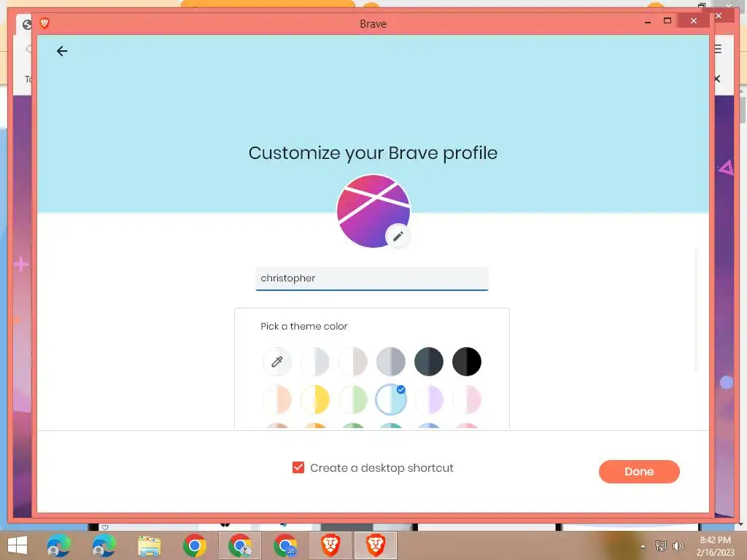The width and height of the screenshot is (747, 560).
Task: Maximize the Brave profile window
Action: tap(667, 21)
